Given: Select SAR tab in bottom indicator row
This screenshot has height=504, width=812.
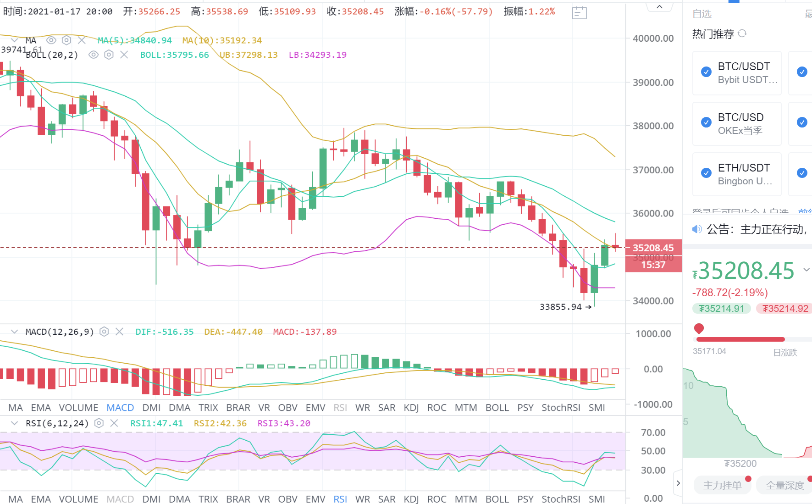Looking at the screenshot, I should click(387, 499).
